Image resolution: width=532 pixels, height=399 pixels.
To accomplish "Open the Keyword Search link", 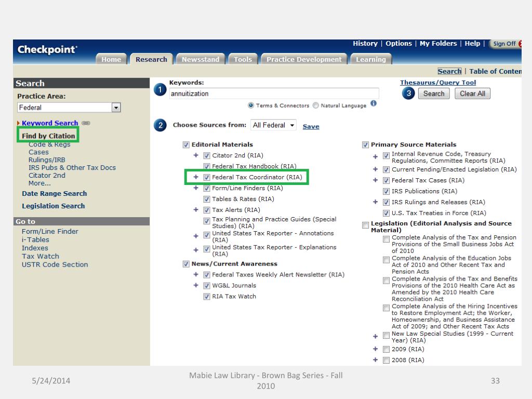I will pyautogui.click(x=50, y=123).
